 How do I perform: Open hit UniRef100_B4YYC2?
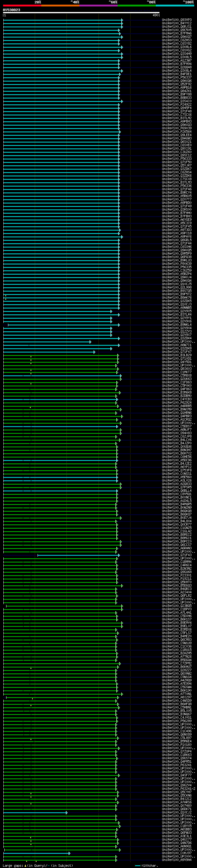pos(177,23)
